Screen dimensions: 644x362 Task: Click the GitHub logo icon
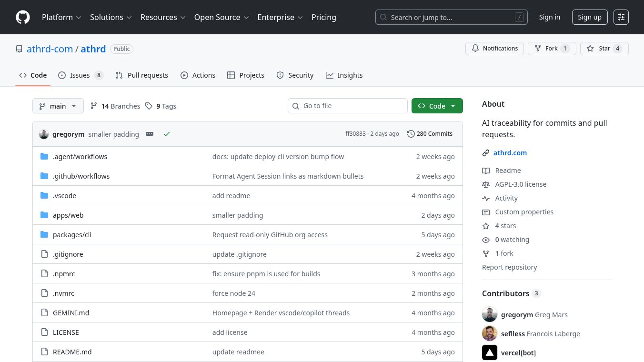[x=23, y=17]
